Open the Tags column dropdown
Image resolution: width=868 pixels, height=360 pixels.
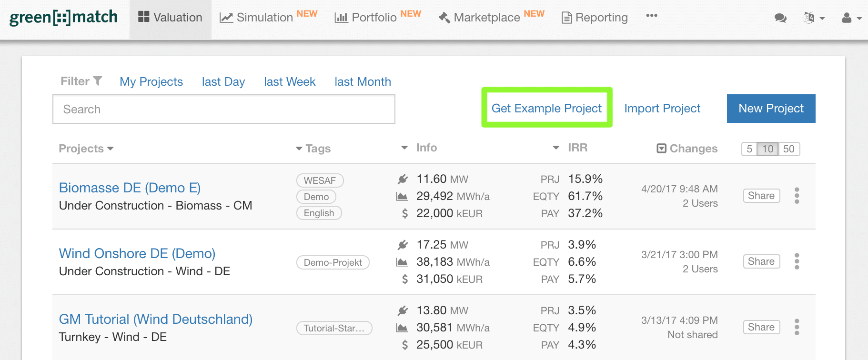(299, 149)
